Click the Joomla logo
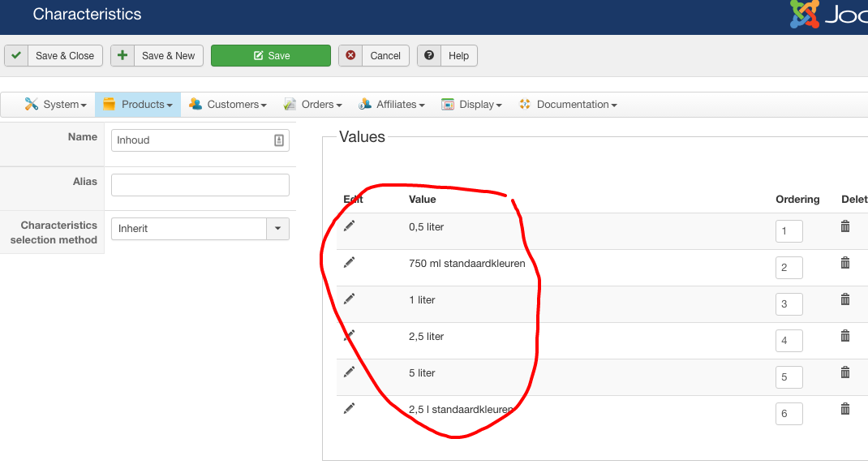868x469 pixels. [x=828, y=15]
